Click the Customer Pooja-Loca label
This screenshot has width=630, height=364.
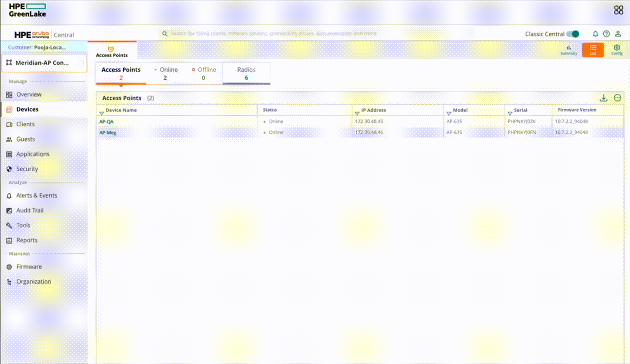[37, 48]
